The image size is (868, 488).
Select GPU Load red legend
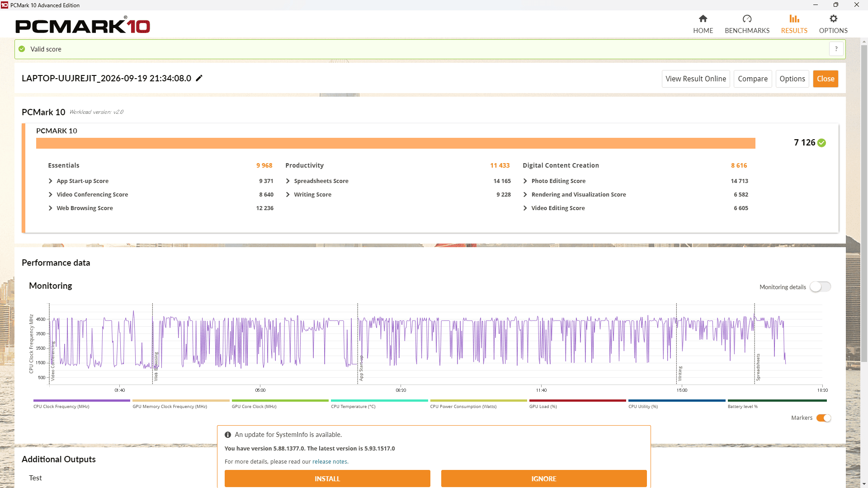pos(577,404)
